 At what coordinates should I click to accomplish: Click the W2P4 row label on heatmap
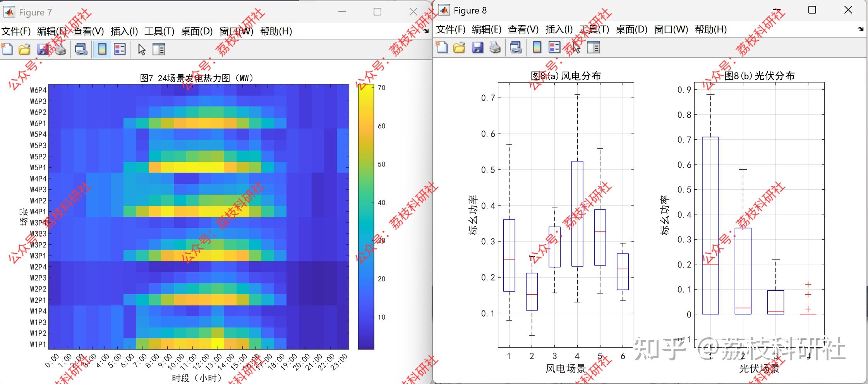point(38,267)
